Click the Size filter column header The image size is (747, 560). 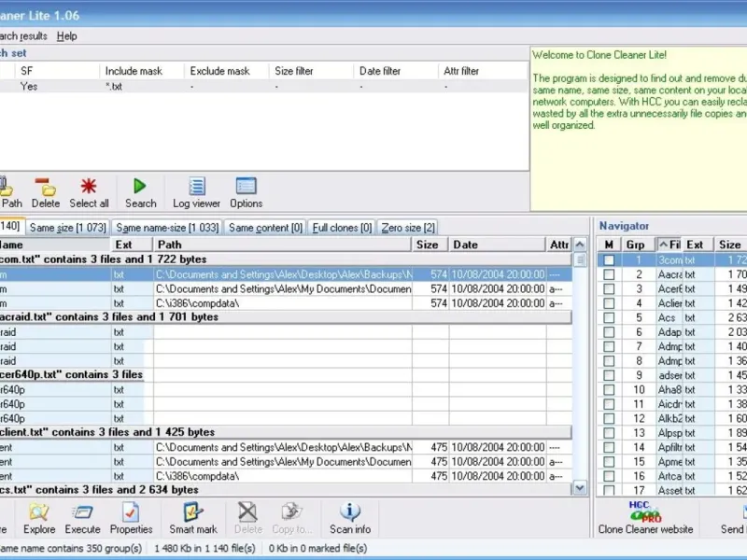coord(311,71)
